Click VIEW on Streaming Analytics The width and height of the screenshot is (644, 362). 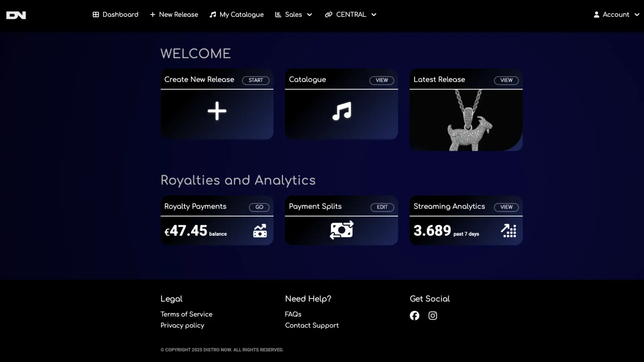point(506,207)
